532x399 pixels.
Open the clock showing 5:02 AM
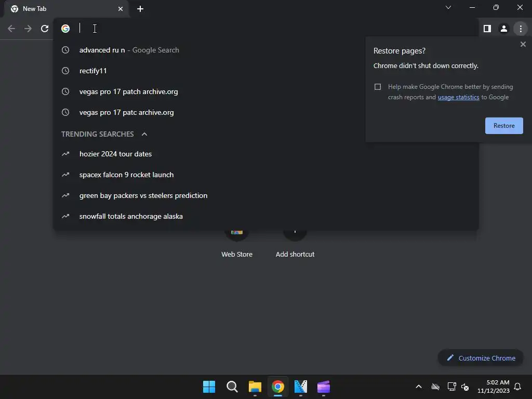[494, 387]
